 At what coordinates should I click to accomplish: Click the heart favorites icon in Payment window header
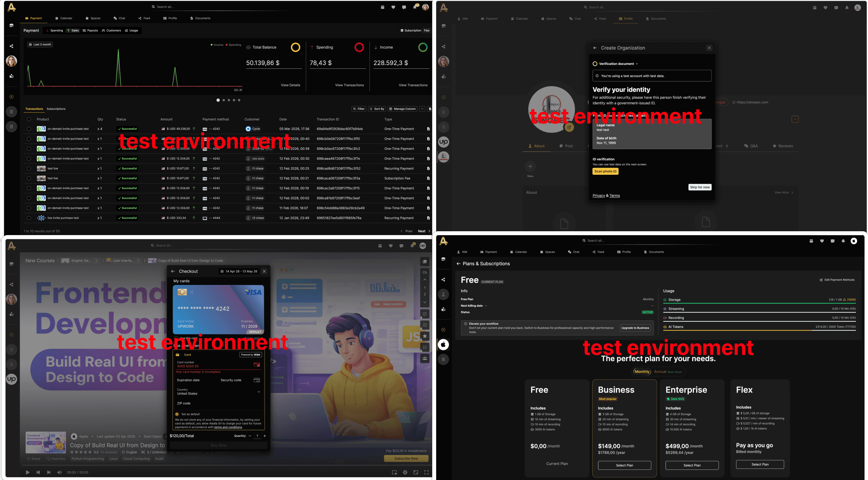(393, 7)
